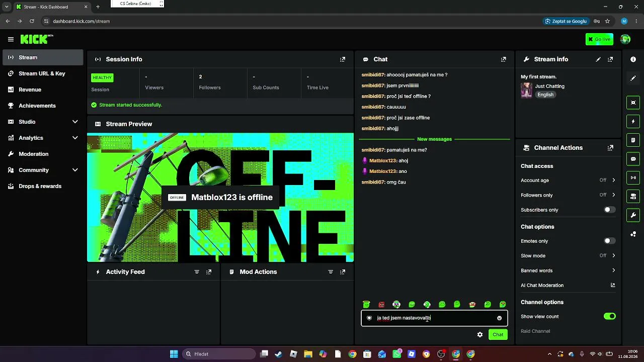The height and width of the screenshot is (362, 644).
Task: Open Windows Start menu
Action: pos(174,354)
